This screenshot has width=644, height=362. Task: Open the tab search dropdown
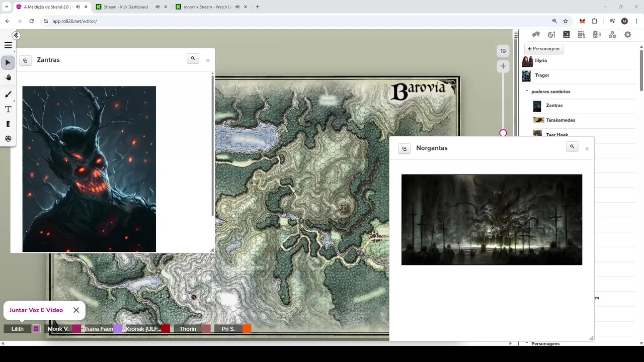point(7,7)
